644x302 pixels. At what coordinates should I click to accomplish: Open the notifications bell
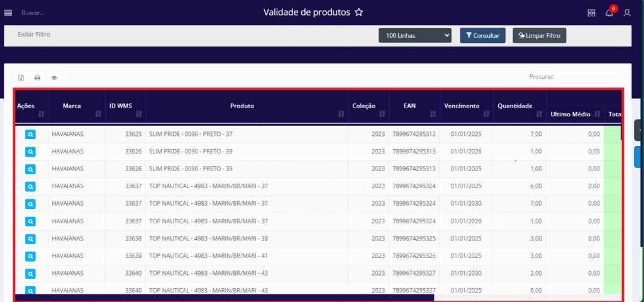609,13
